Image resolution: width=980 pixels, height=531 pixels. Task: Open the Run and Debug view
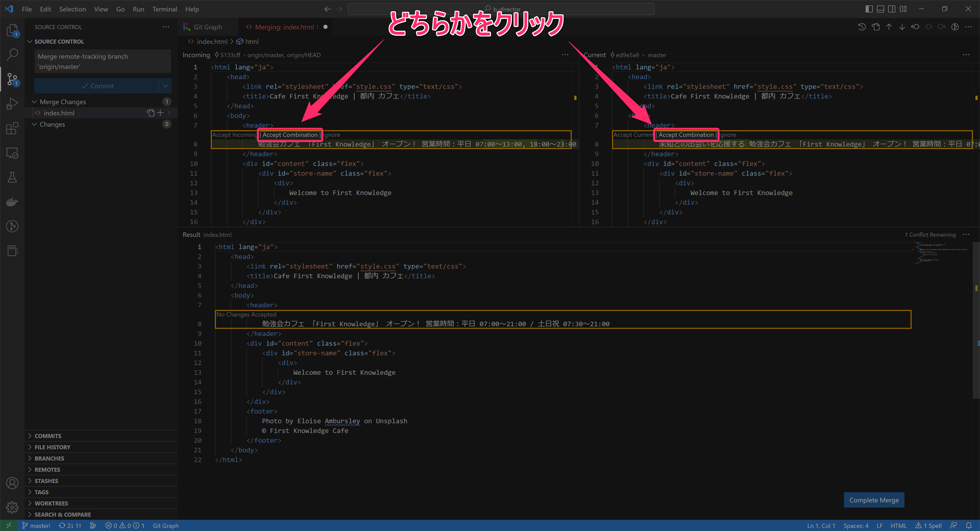[12, 104]
